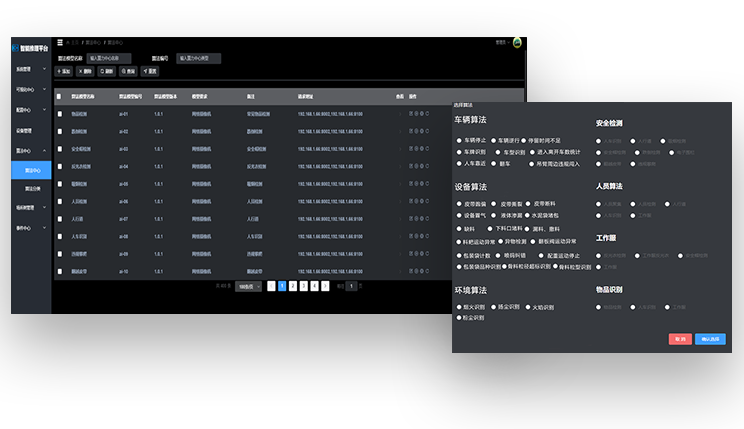Click the user avatar in the header
The image size is (744, 429).
517,42
